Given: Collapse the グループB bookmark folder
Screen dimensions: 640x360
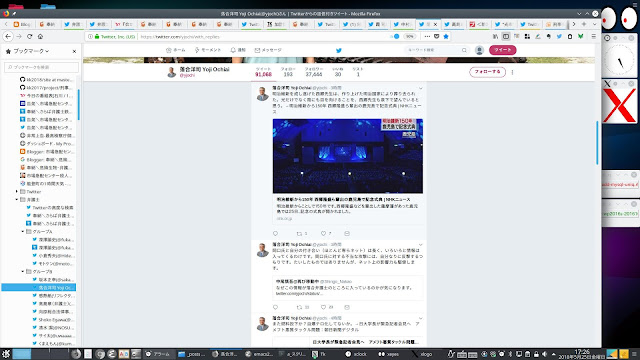Looking at the screenshot, I should (22, 271).
